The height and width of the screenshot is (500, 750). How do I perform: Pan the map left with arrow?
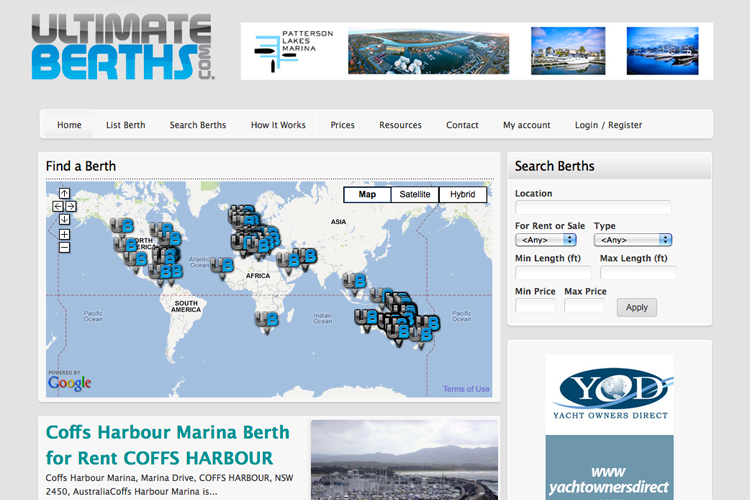coord(57,206)
